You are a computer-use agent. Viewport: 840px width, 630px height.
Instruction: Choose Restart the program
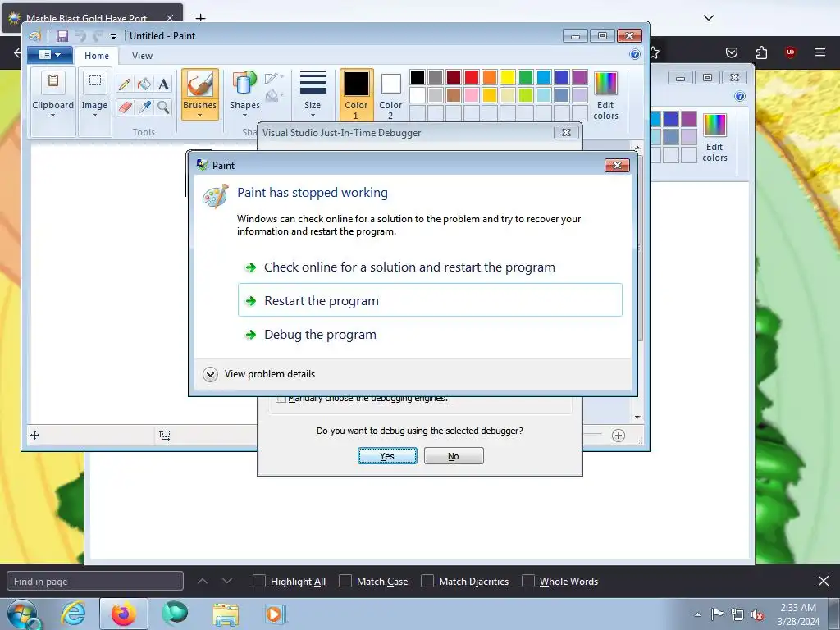[430, 300]
